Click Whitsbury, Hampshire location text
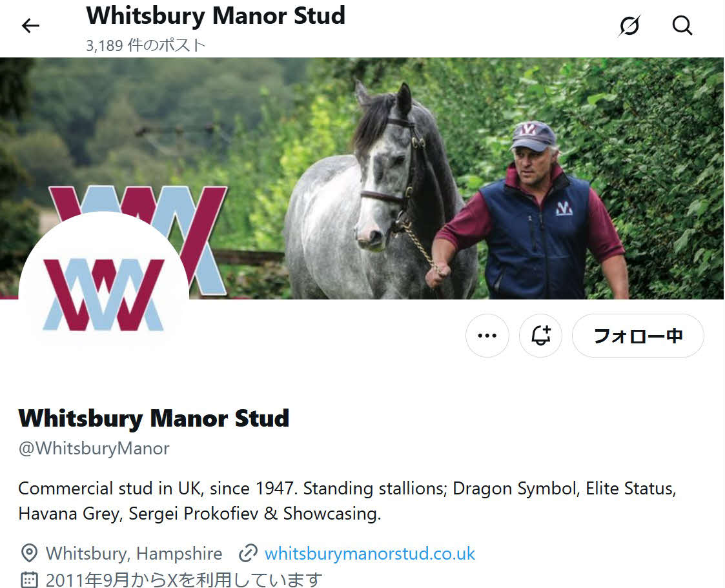 pos(134,553)
